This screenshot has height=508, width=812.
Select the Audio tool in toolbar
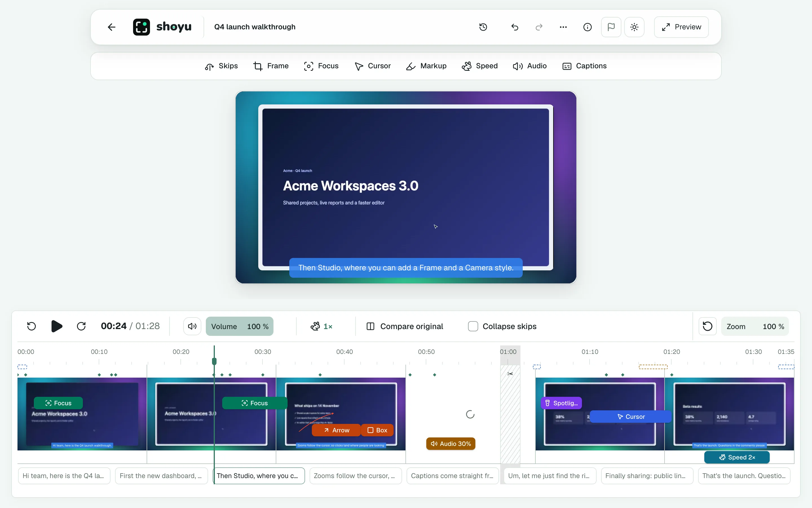(530, 66)
